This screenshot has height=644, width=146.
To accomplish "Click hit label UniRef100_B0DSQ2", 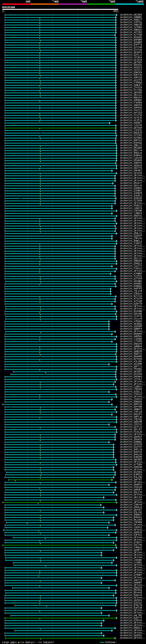I will point(131,143).
